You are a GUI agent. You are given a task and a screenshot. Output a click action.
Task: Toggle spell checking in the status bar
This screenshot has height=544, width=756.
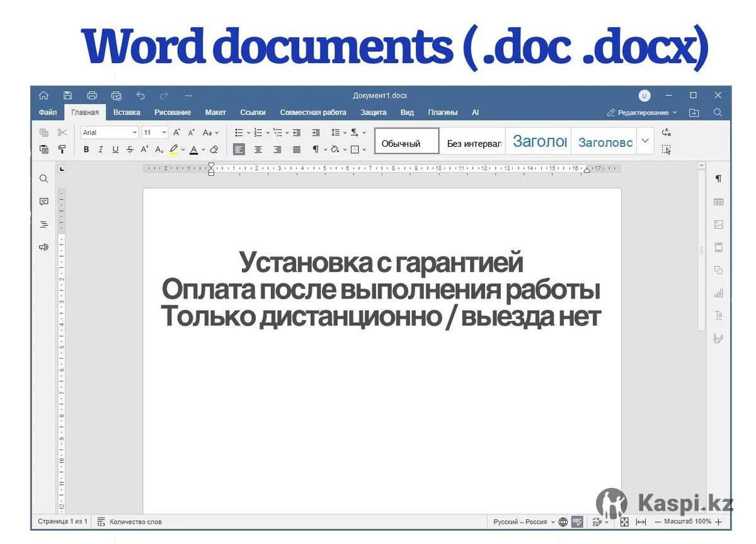(577, 522)
